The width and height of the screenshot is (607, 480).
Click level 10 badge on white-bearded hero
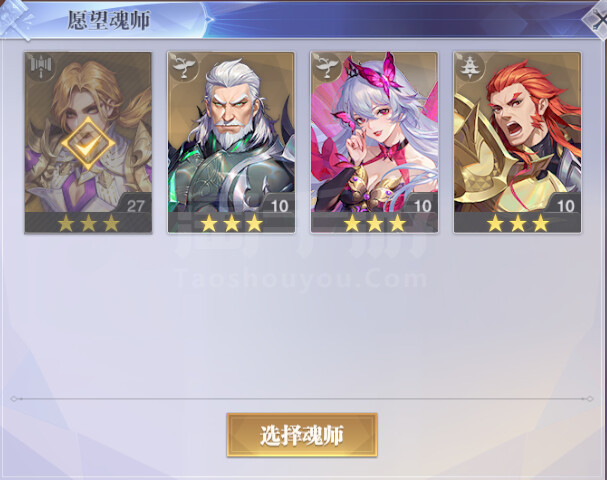(x=279, y=206)
